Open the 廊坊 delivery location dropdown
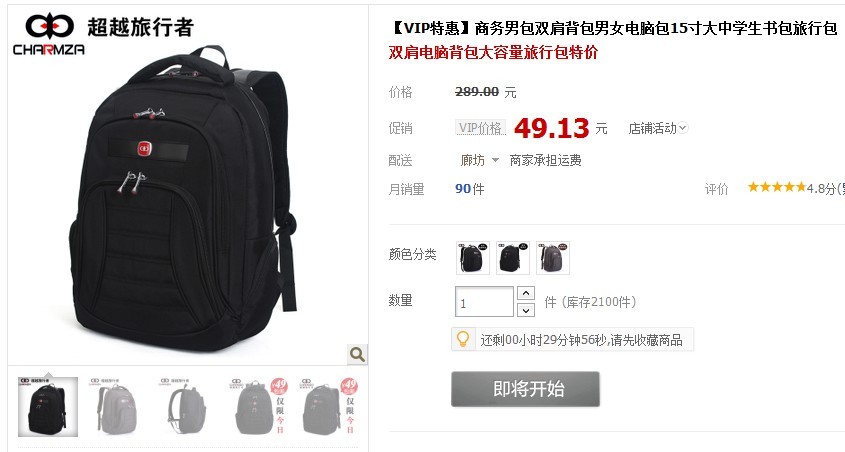The image size is (845, 452). click(479, 160)
